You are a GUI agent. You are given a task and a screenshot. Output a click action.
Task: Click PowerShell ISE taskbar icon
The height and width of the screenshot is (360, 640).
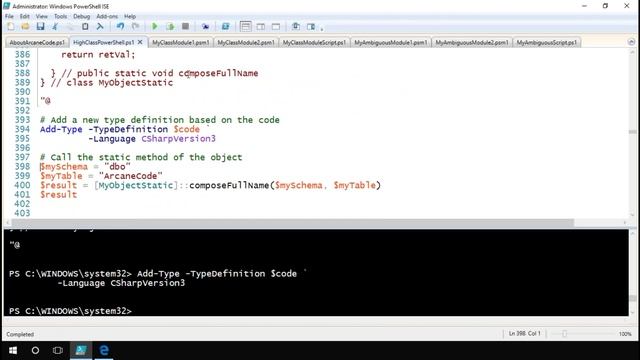(x=81, y=350)
